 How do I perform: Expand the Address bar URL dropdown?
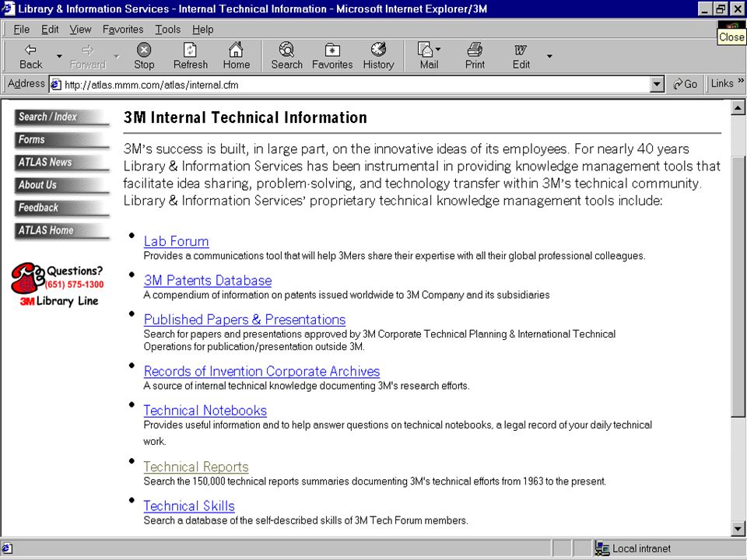[x=657, y=85]
